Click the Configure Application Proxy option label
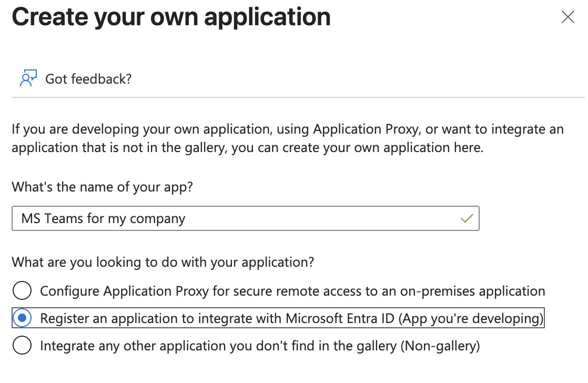Screen dimensions: 588x383 [x=292, y=291]
